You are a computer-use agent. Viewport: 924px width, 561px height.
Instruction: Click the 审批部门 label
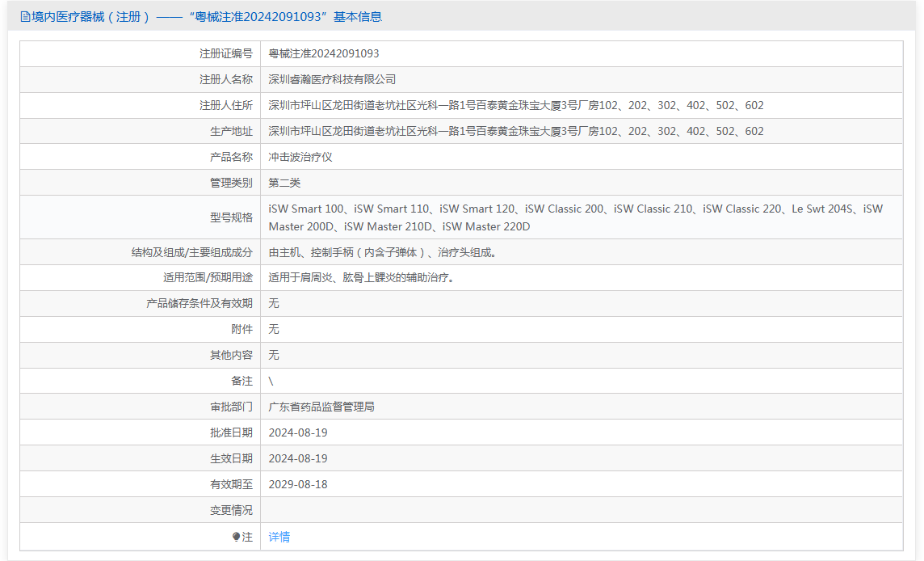coord(232,407)
